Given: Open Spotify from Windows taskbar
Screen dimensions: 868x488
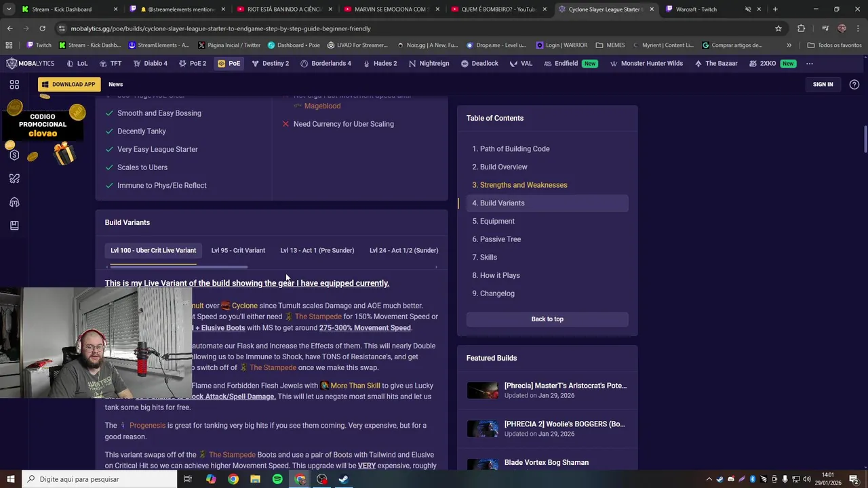Looking at the screenshot, I should click(x=277, y=479).
